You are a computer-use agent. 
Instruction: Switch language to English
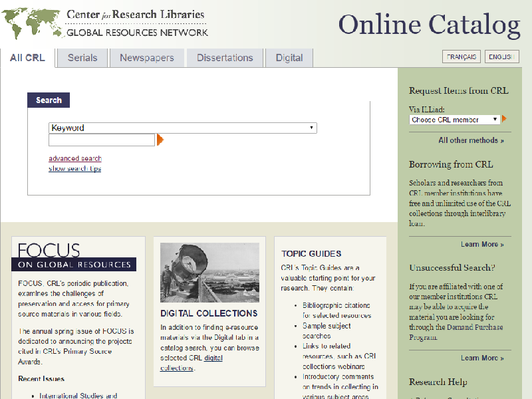click(501, 57)
